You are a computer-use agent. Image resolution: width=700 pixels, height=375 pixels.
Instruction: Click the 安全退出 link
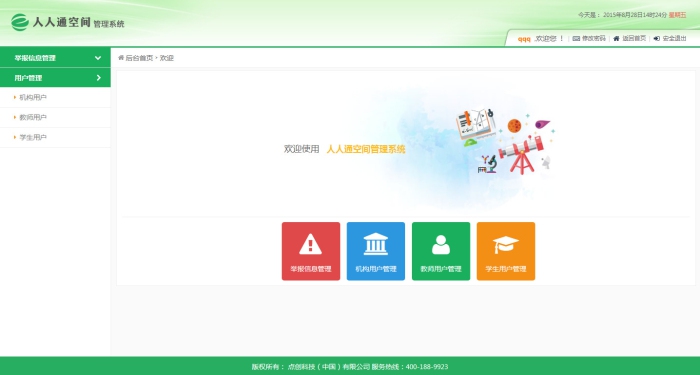[x=674, y=39]
